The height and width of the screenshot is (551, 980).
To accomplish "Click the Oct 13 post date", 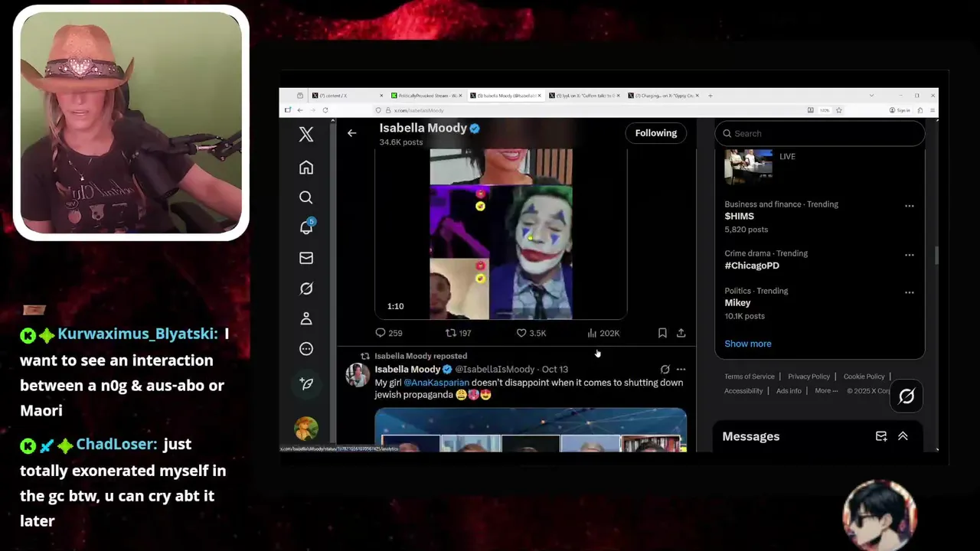I will [x=555, y=370].
